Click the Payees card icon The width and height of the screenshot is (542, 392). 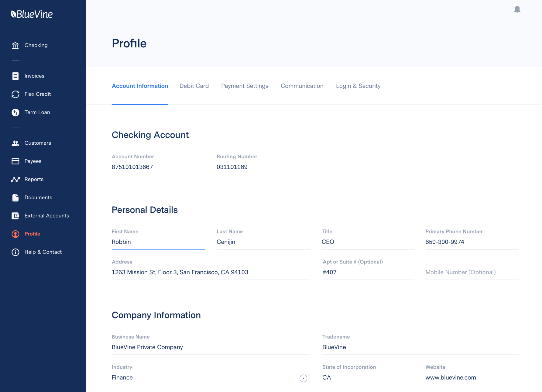point(15,161)
